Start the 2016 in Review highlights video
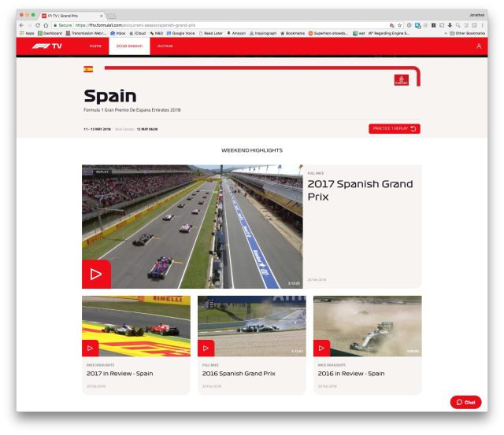504x435 pixels. 321,347
